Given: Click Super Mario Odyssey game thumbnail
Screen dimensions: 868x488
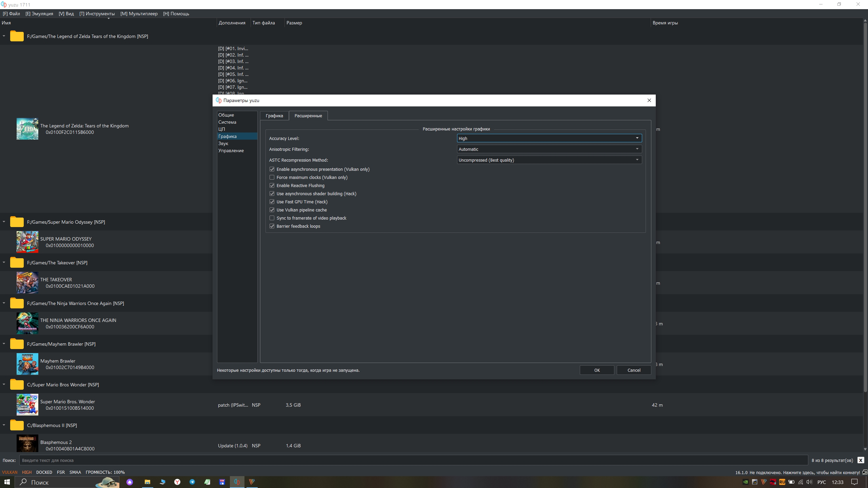Looking at the screenshot, I should pyautogui.click(x=26, y=242).
